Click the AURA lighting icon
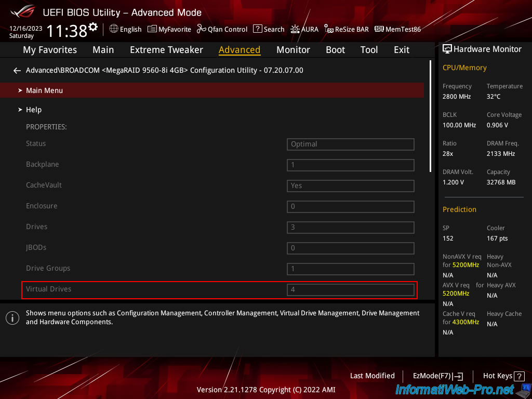Viewport: 532px width, 399px height. tap(295, 29)
